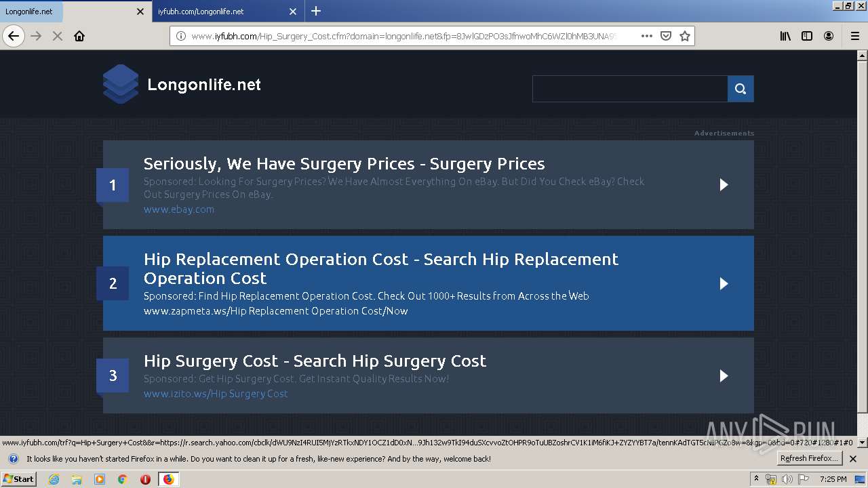Open Opera icon in taskbar

[x=145, y=479]
